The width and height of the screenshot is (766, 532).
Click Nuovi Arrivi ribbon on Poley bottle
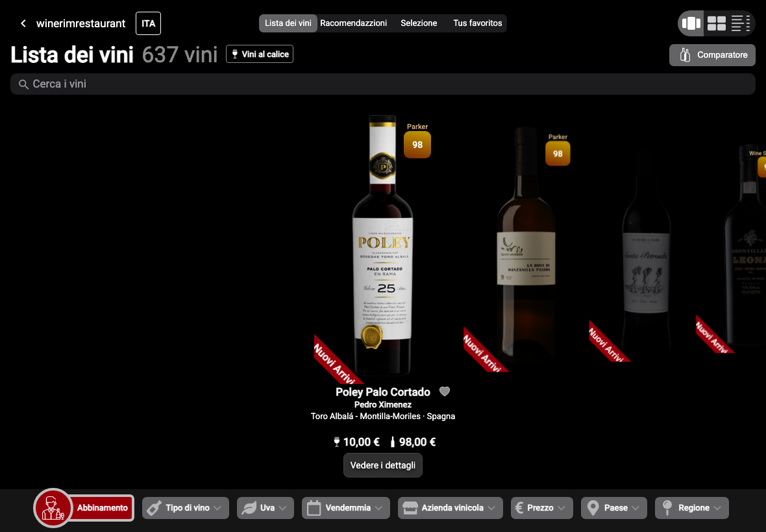coord(335,362)
